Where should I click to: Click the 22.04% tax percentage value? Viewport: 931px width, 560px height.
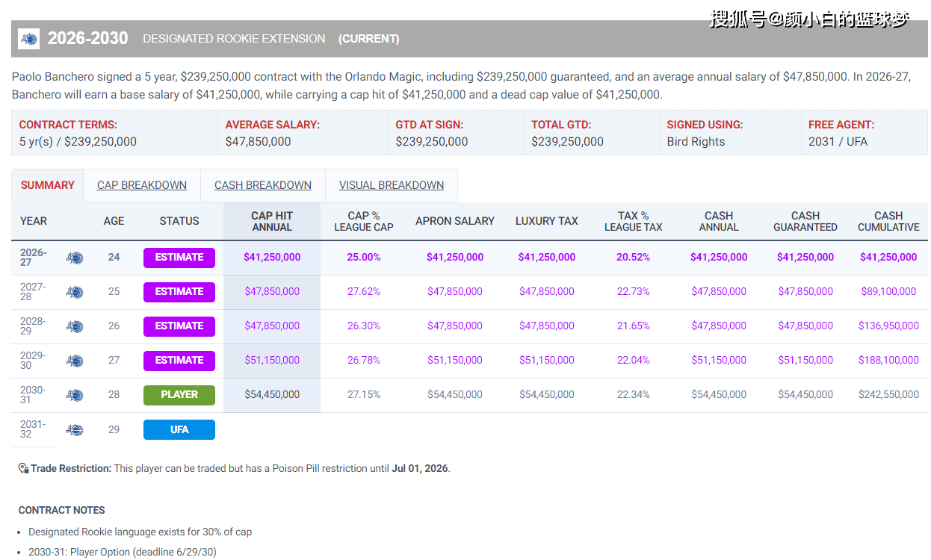634,361
